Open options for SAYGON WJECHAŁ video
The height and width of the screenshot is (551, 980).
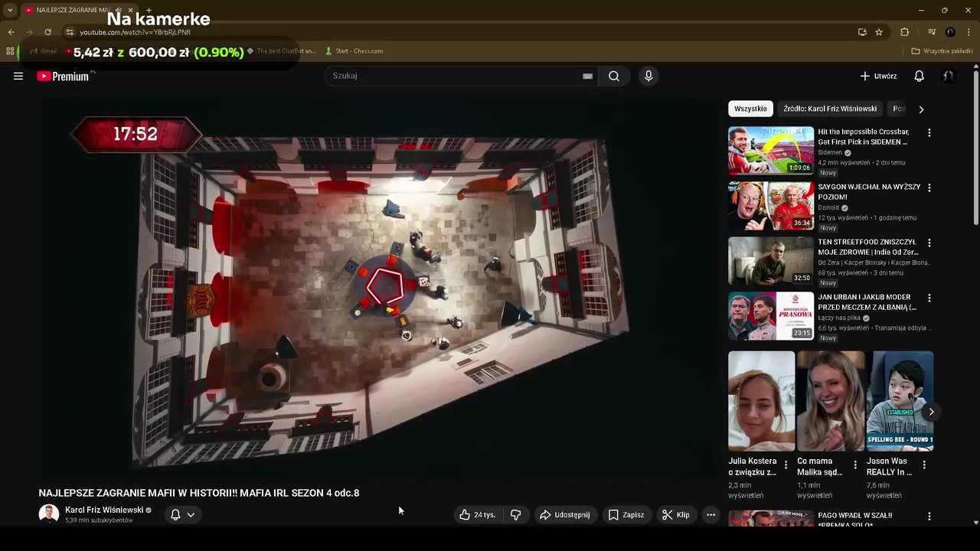pos(929,188)
